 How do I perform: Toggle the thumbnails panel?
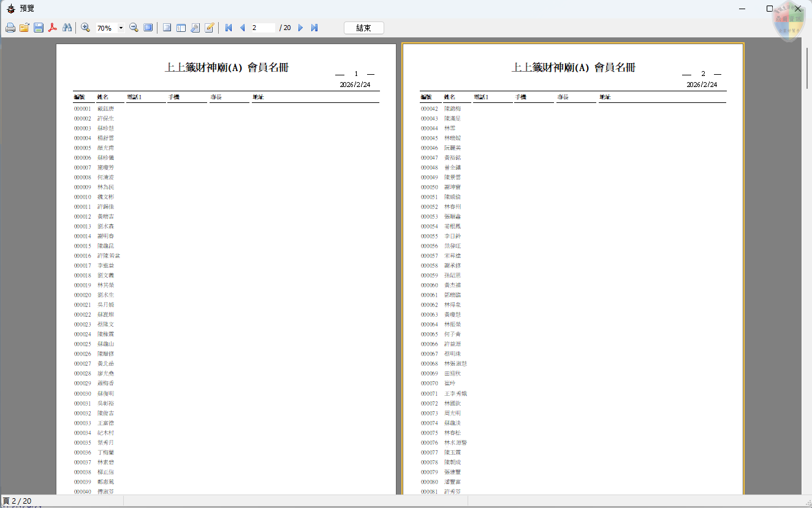(x=181, y=28)
